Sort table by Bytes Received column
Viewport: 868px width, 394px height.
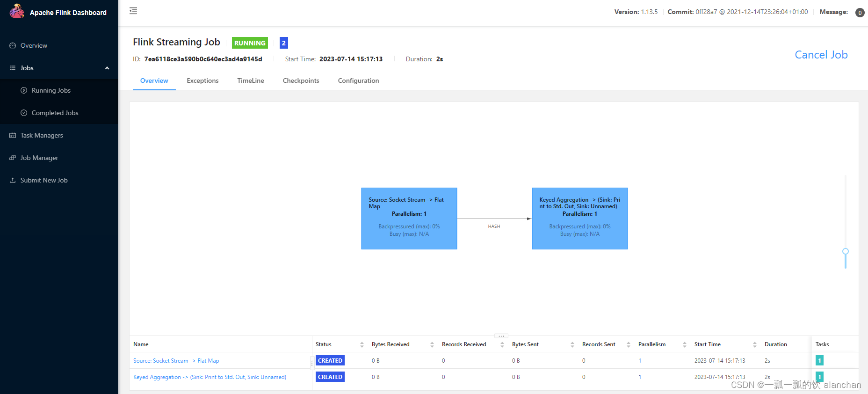432,344
